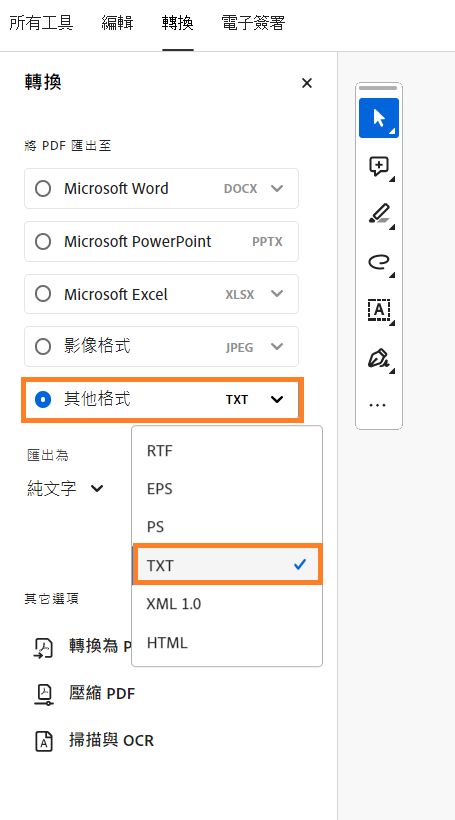Pick the freehand draw loop tool
This screenshot has width=455, height=820.
point(379,262)
